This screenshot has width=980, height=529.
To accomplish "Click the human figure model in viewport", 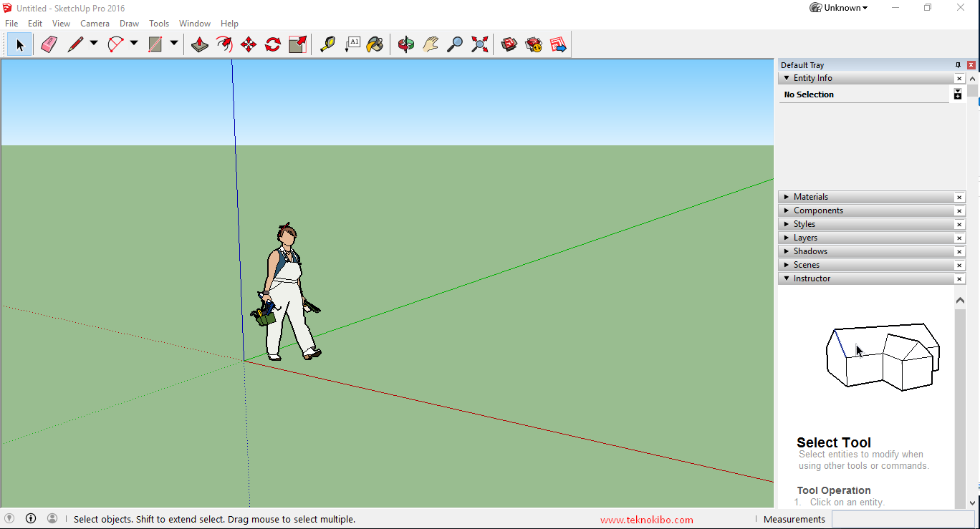I will point(288,292).
